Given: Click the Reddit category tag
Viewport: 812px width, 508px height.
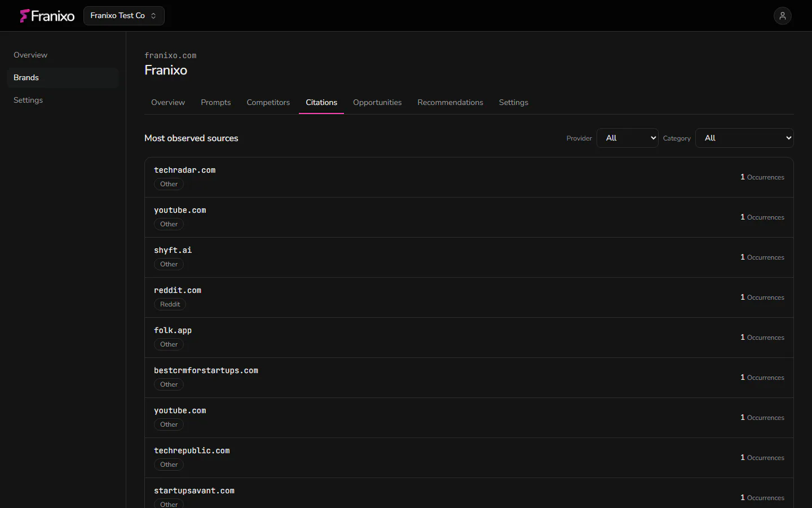Looking at the screenshot, I should (x=170, y=304).
